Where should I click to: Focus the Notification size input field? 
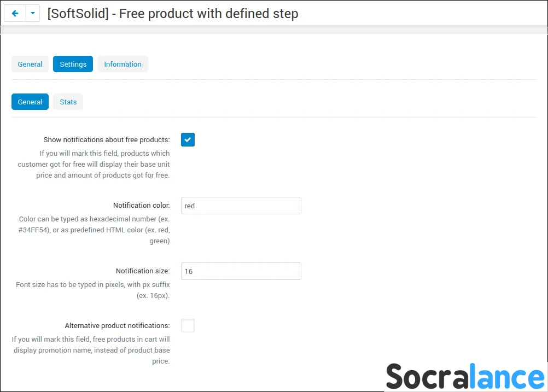tap(241, 272)
